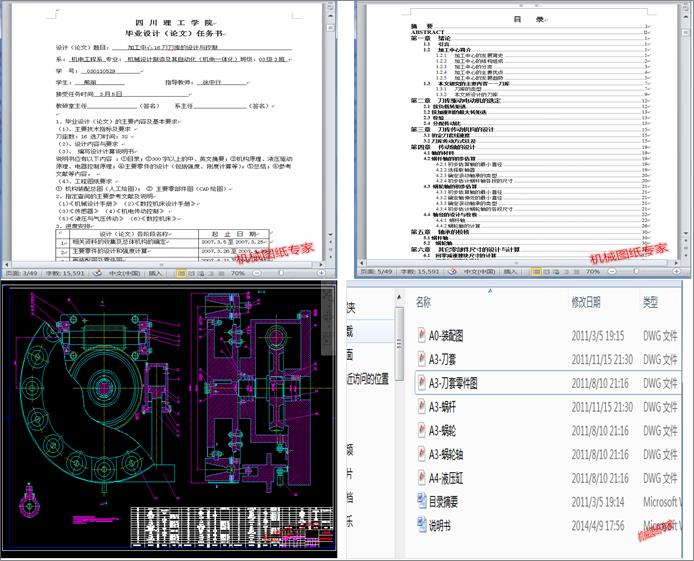Click 70% zoom level in left Word status bar

coord(238,273)
